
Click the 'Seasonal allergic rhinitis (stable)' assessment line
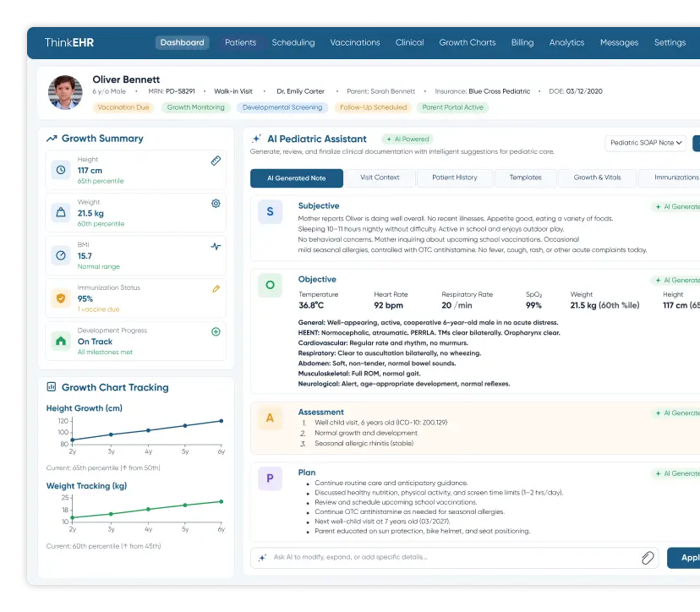[x=364, y=443]
